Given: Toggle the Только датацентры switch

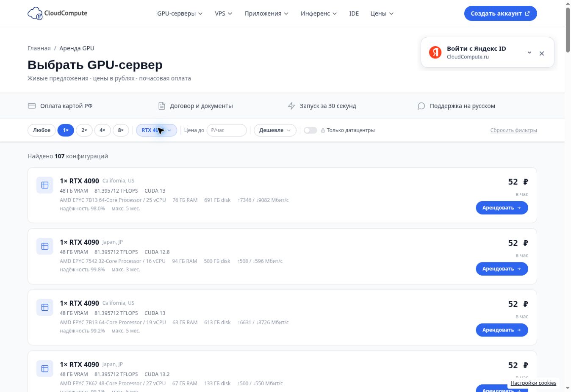Looking at the screenshot, I should [310, 130].
